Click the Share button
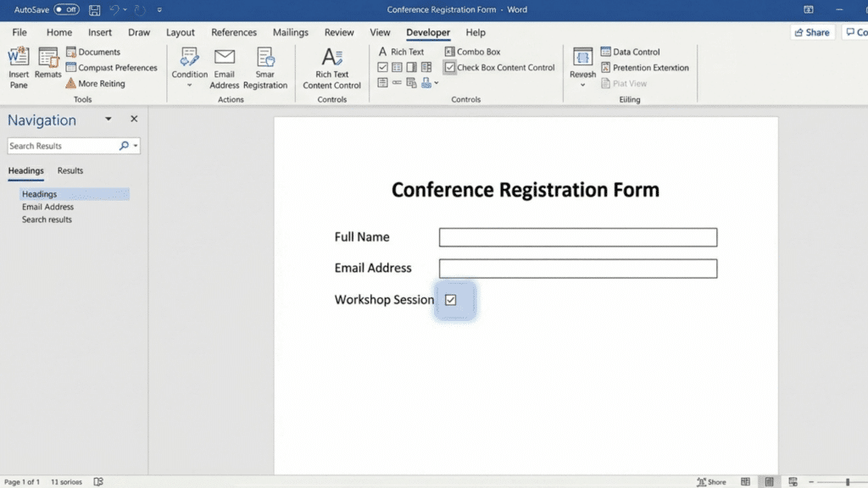The width and height of the screenshot is (868, 488). pos(811,31)
